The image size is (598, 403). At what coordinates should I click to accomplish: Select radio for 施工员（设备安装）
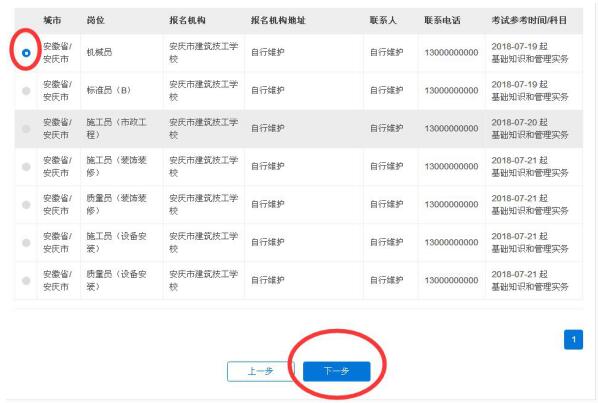(x=26, y=242)
